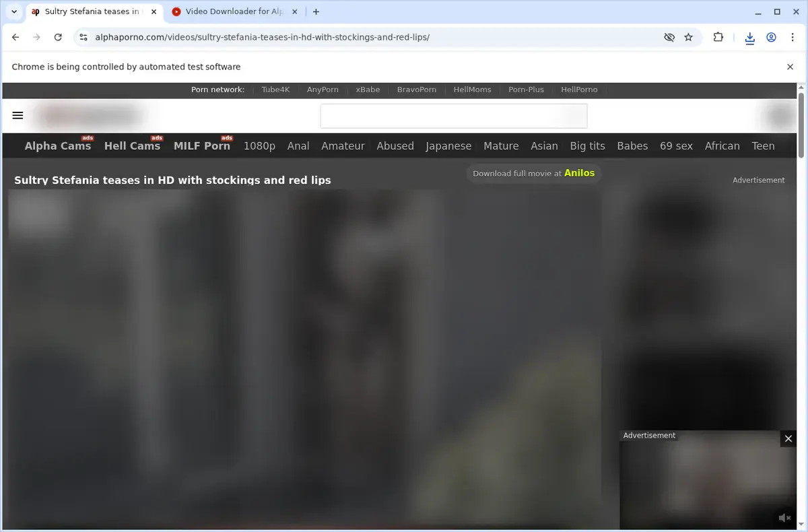Open the AnyPorn network link
This screenshot has height=532, width=808.
click(x=323, y=90)
